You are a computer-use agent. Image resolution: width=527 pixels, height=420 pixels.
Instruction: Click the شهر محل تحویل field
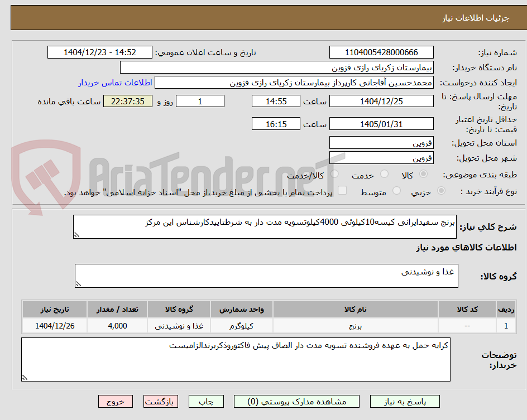tap(381, 158)
